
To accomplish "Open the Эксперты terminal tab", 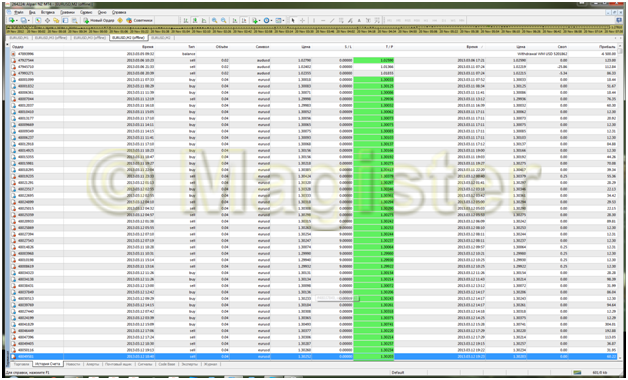I will pyautogui.click(x=189, y=364).
